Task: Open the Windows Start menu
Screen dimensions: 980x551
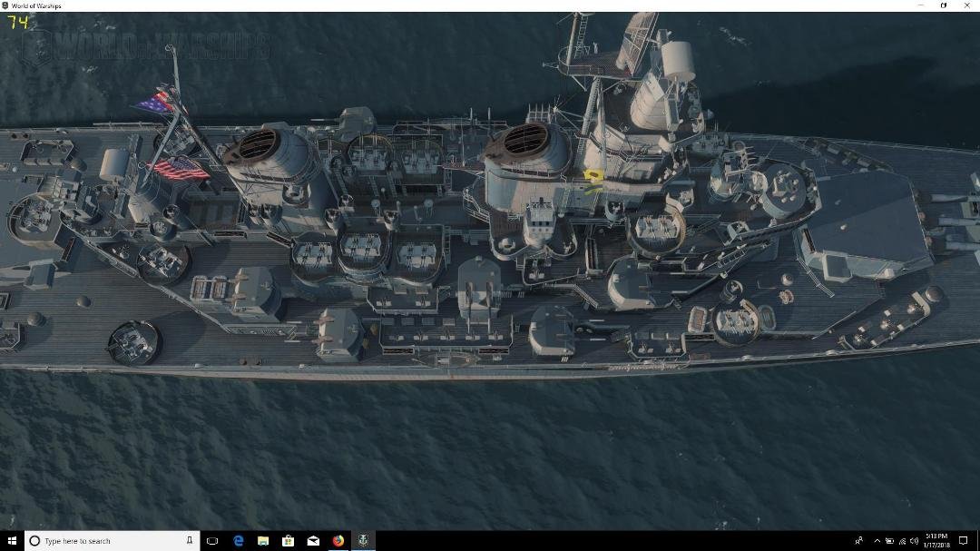Action: tap(12, 541)
